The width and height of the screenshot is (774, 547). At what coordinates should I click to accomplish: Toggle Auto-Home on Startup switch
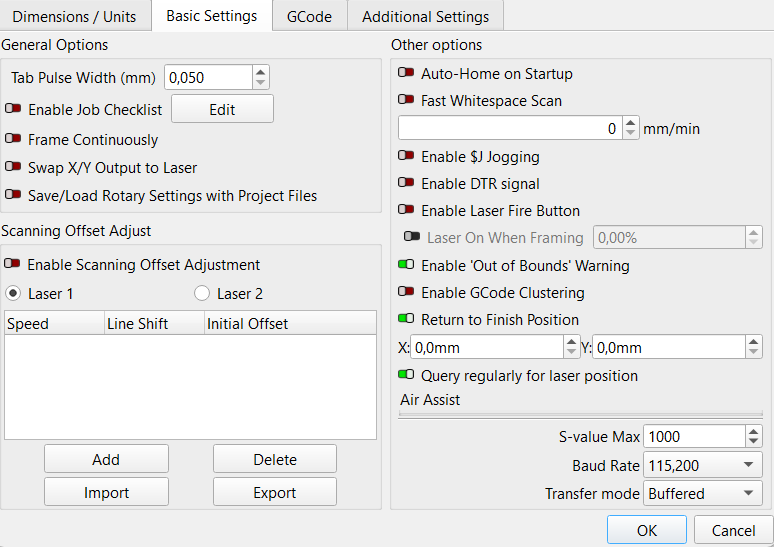407,74
